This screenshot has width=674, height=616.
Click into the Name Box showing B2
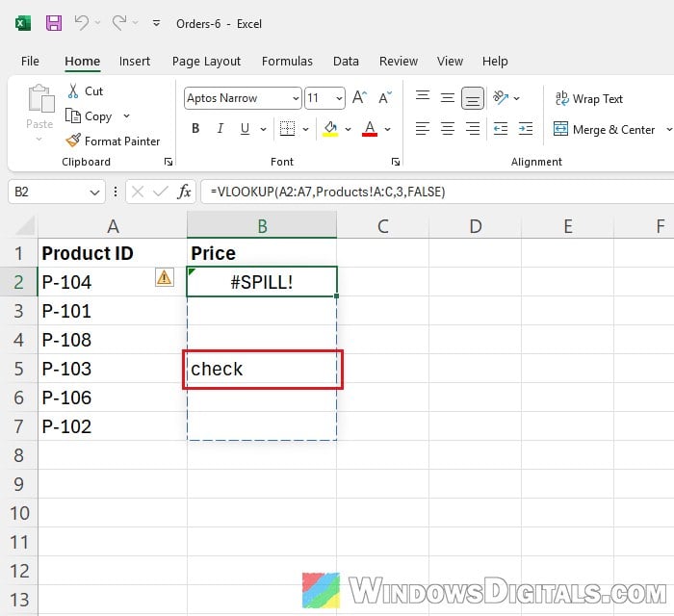coord(48,192)
